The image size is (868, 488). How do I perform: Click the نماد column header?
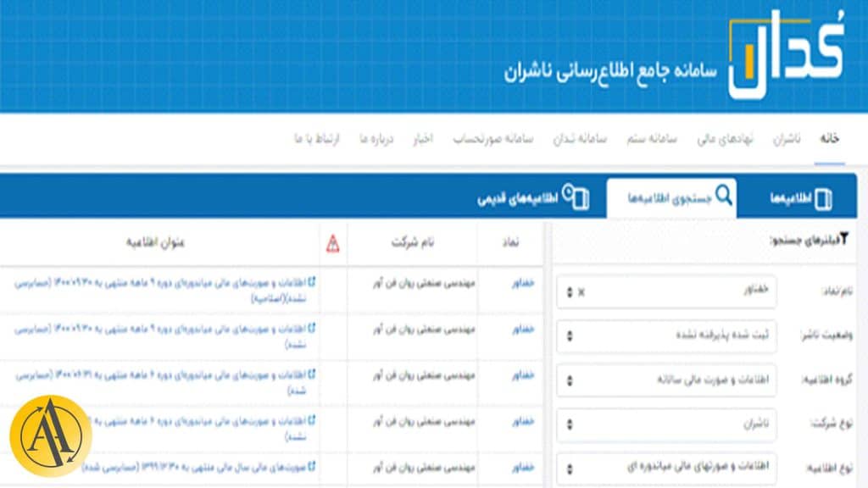click(510, 242)
